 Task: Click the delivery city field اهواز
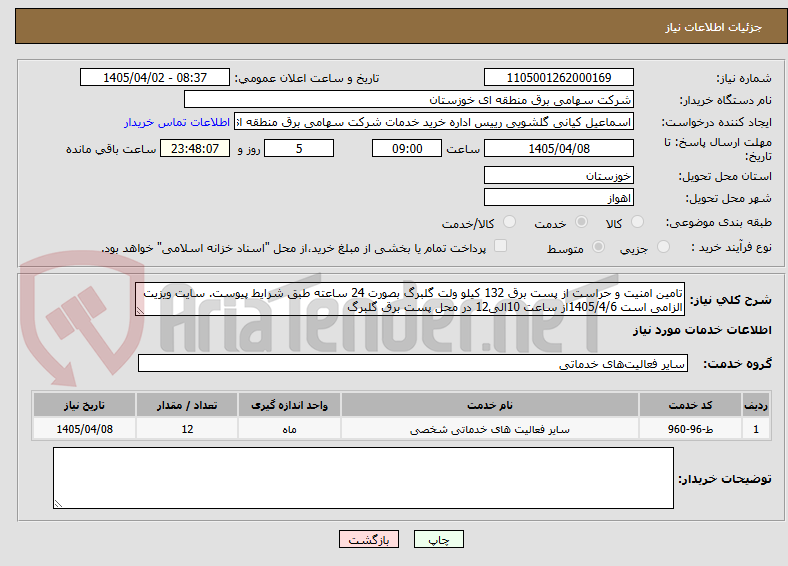click(x=559, y=198)
